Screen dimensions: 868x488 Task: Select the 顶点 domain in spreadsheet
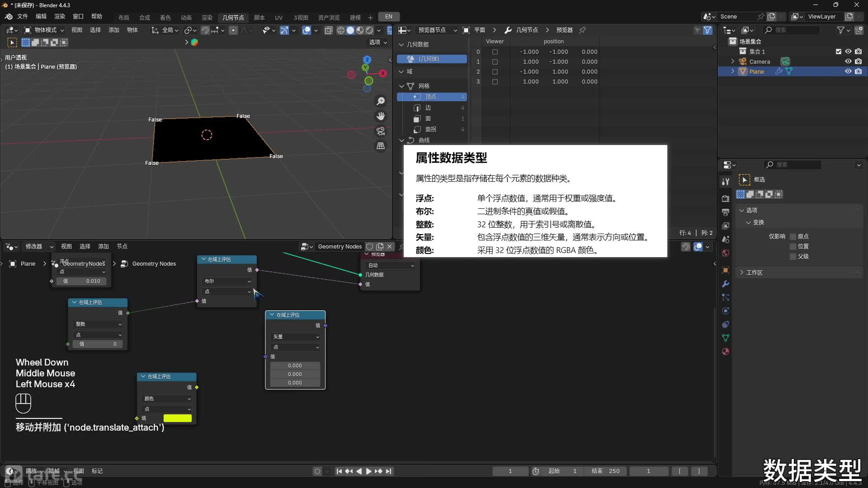pos(432,97)
